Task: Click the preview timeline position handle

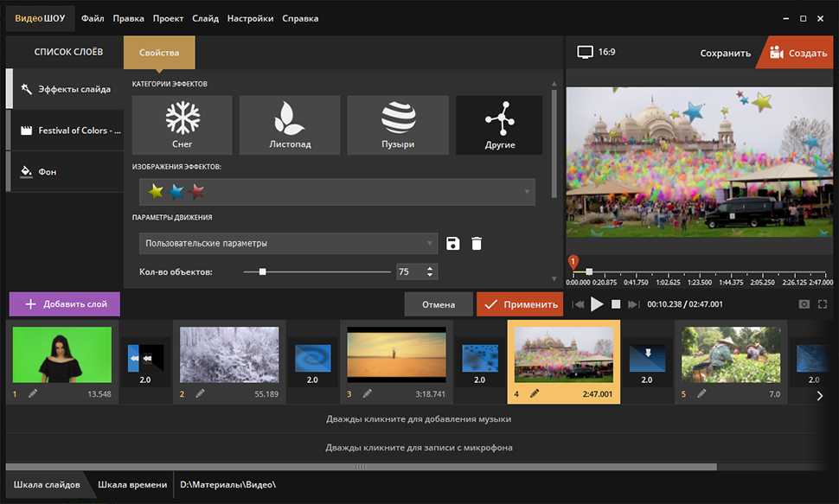Action: click(x=588, y=271)
